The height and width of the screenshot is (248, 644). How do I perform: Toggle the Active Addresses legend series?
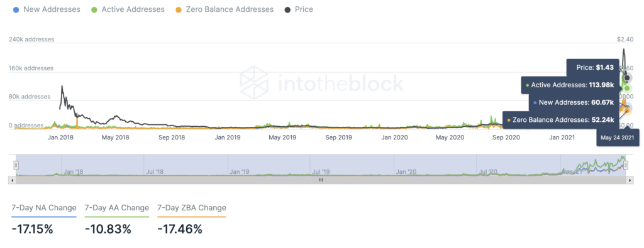click(127, 9)
